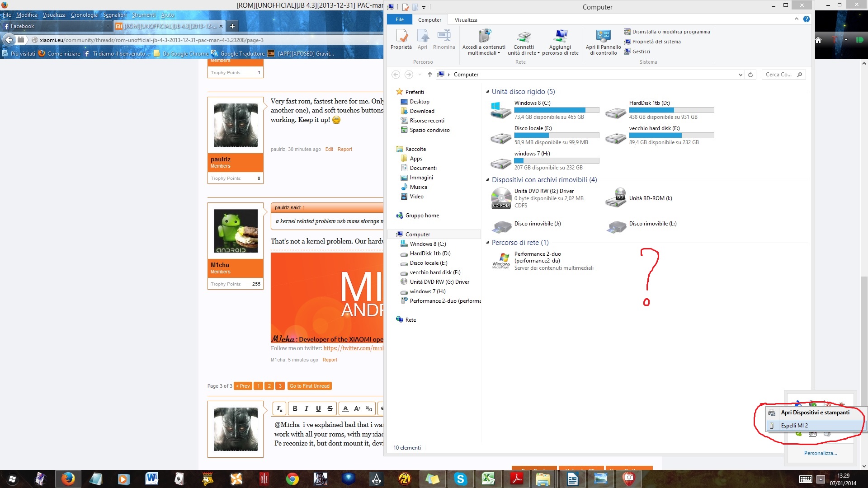The height and width of the screenshot is (488, 868).
Task: Switch to the Facebook tab
Action: tap(56, 26)
